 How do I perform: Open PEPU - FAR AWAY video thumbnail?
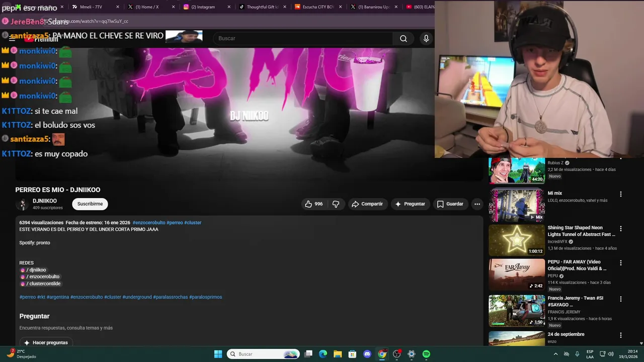pyautogui.click(x=517, y=275)
